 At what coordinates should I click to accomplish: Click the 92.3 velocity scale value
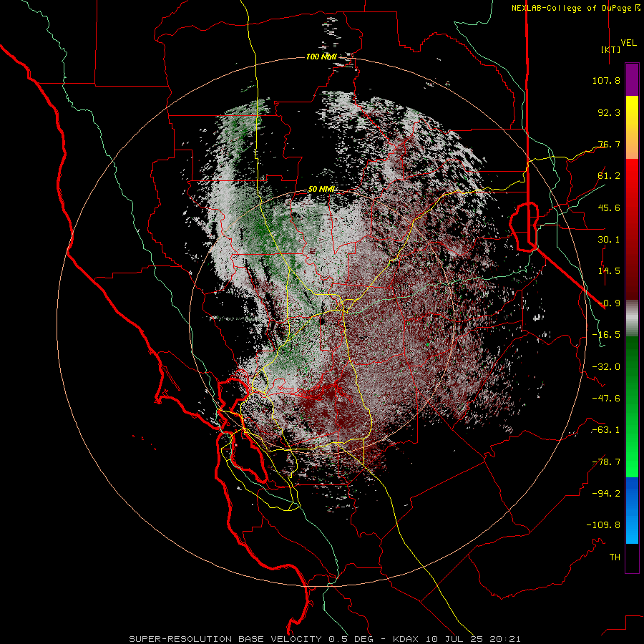click(609, 112)
